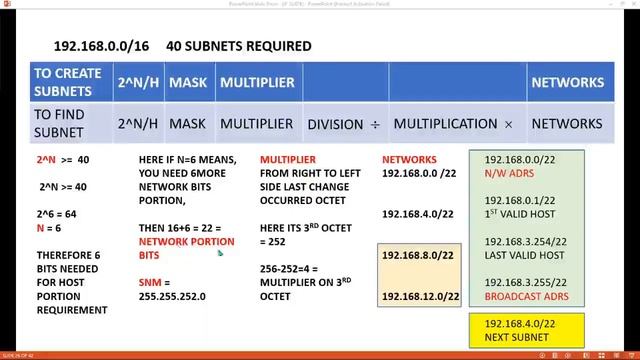Click 'MULTIPLIER' in the TO FIND SUBNET row
640x360 pixels.
click(256, 124)
